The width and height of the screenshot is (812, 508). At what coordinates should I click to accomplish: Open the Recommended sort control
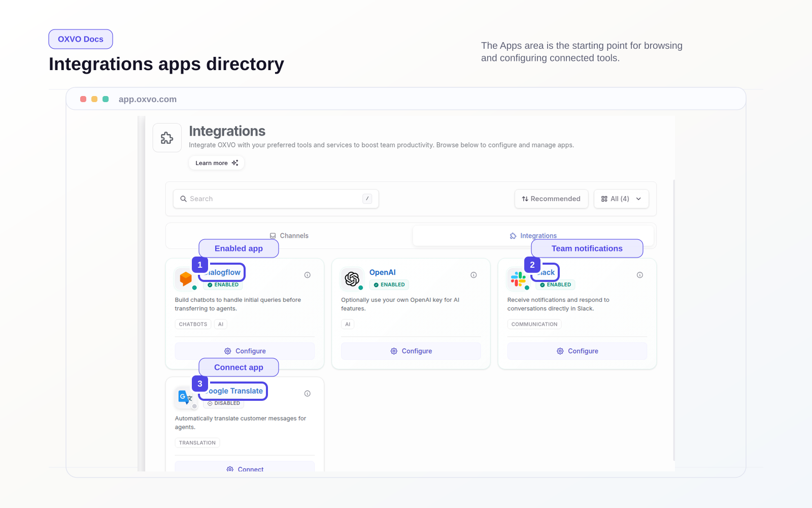click(x=551, y=199)
